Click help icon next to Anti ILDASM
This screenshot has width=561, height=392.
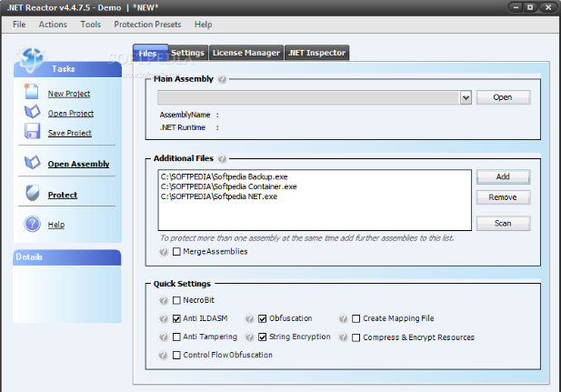click(x=164, y=318)
